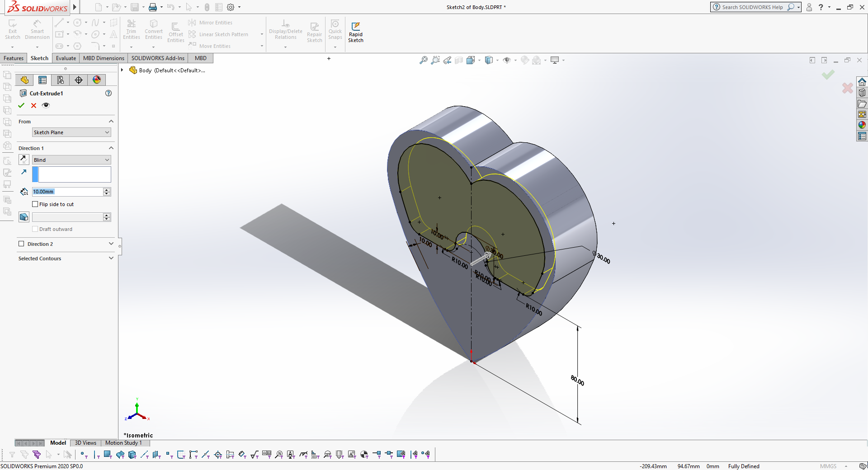This screenshot has width=868, height=470.
Task: Open Quick Snaps tool
Action: point(335,29)
